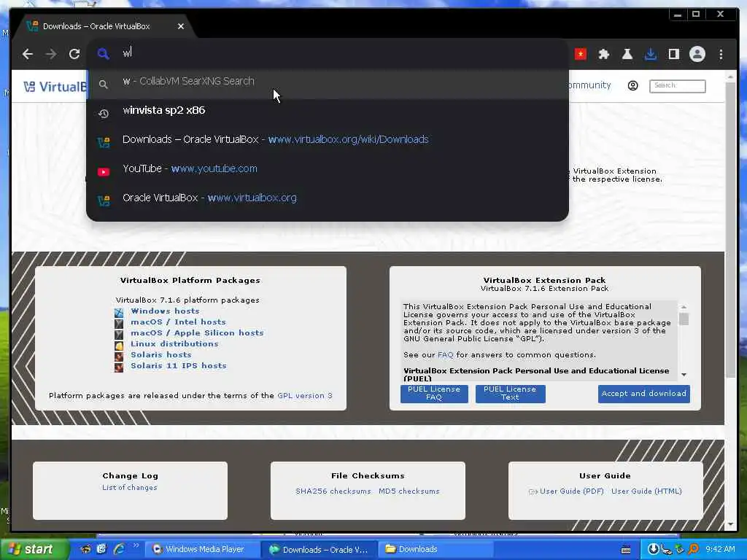Screen dimensions: 747x560
Task: Click the Accept and download button
Action: click(x=643, y=393)
